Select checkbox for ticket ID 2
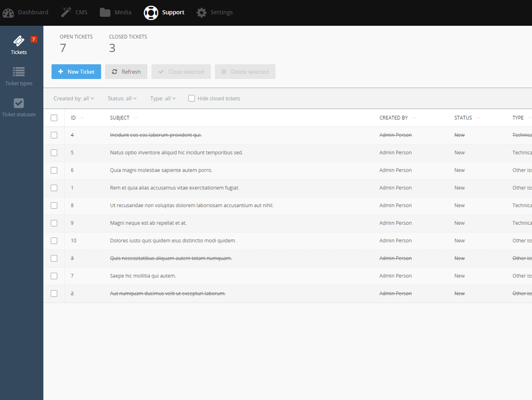This screenshot has height=400, width=532. 54,294
